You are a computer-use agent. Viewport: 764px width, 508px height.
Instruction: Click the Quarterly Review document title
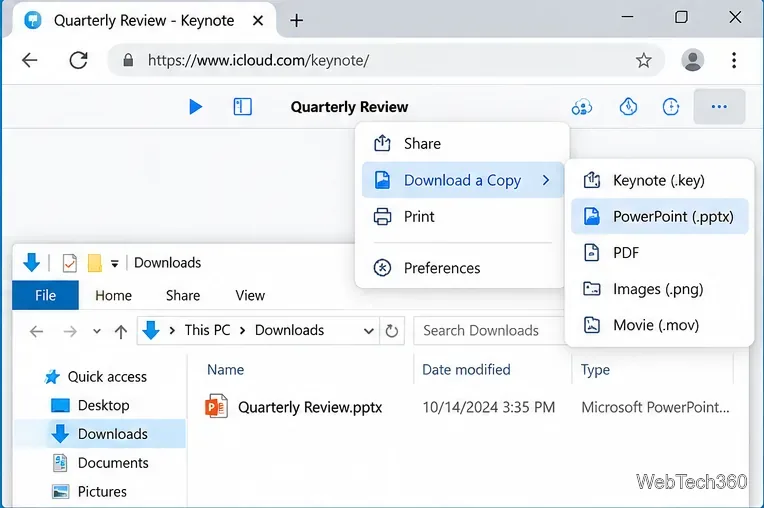pyautogui.click(x=349, y=107)
